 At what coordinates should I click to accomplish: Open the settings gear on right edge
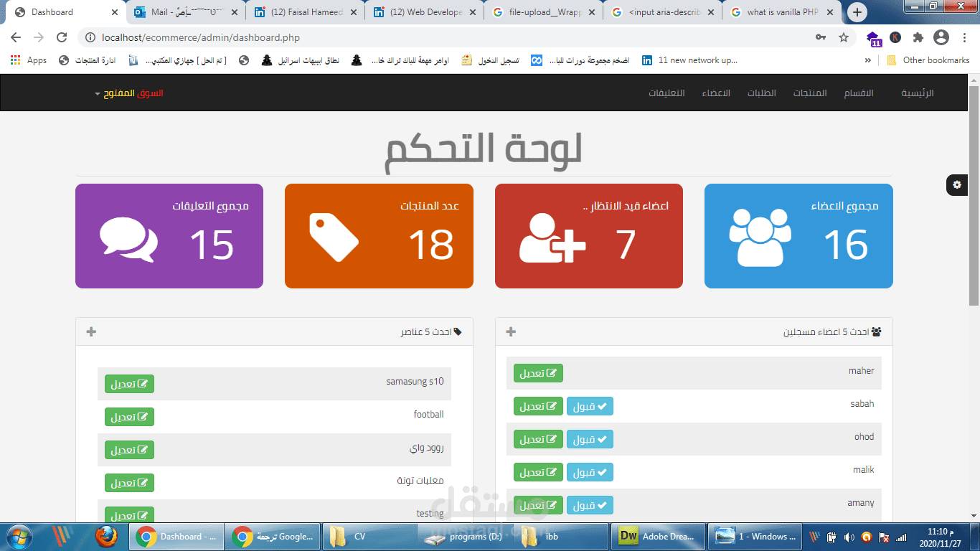tap(957, 184)
